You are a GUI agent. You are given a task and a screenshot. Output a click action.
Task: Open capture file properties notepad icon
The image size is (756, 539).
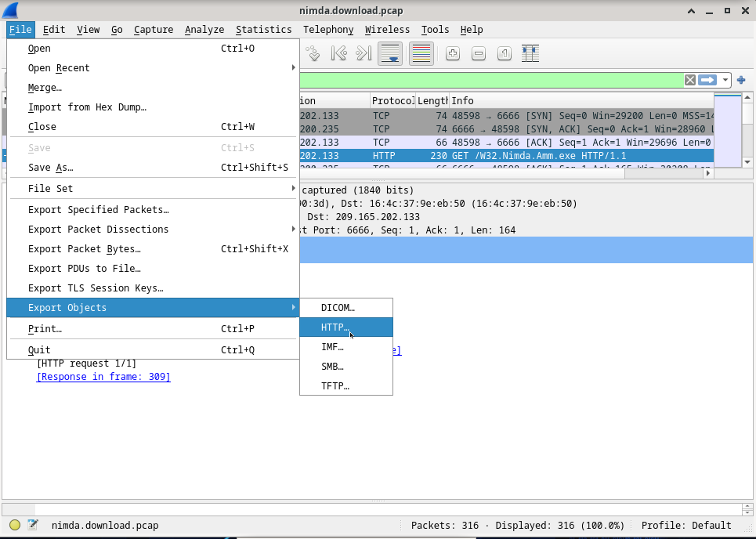click(33, 525)
